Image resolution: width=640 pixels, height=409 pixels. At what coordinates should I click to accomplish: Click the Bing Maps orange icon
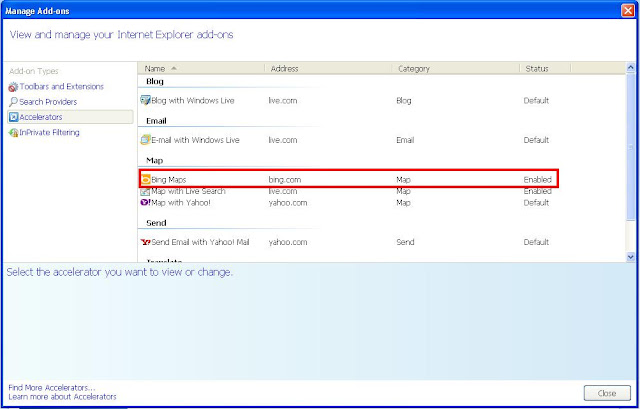point(145,179)
